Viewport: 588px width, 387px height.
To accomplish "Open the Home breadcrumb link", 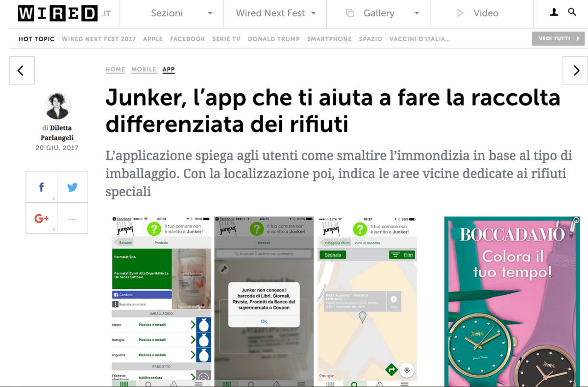I will [x=115, y=70].
